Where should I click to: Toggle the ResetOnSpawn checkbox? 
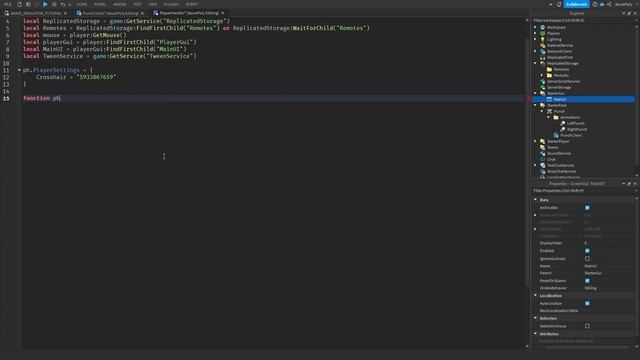pos(587,281)
